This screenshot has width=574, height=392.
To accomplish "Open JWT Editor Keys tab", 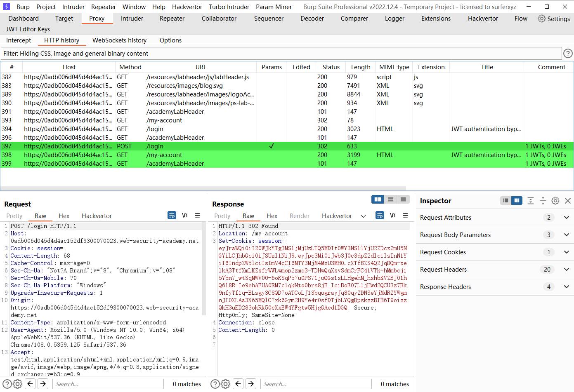I will (28, 29).
